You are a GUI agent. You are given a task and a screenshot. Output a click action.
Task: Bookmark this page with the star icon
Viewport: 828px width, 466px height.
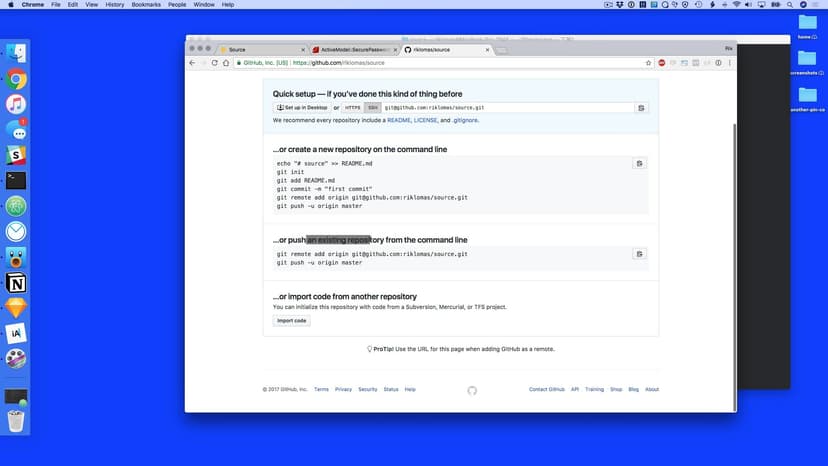(x=648, y=63)
